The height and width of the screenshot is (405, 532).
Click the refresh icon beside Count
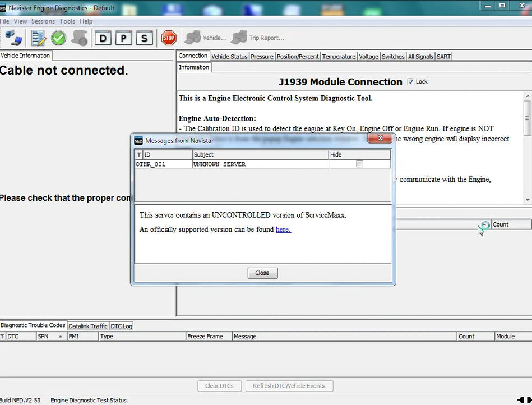click(x=485, y=224)
